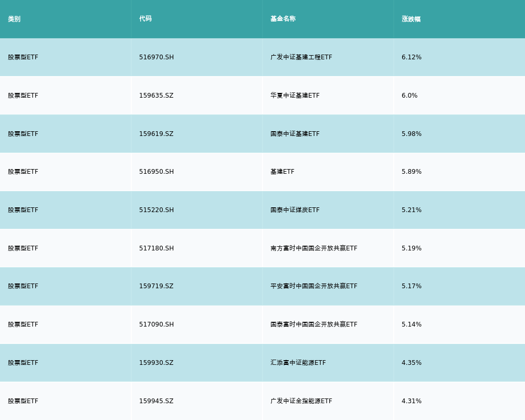Select fund name 基建ETF

[282, 172]
